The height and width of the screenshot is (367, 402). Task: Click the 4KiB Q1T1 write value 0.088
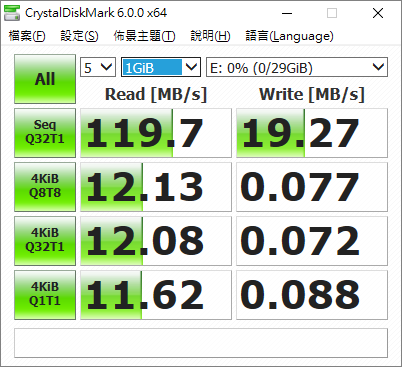point(312,295)
